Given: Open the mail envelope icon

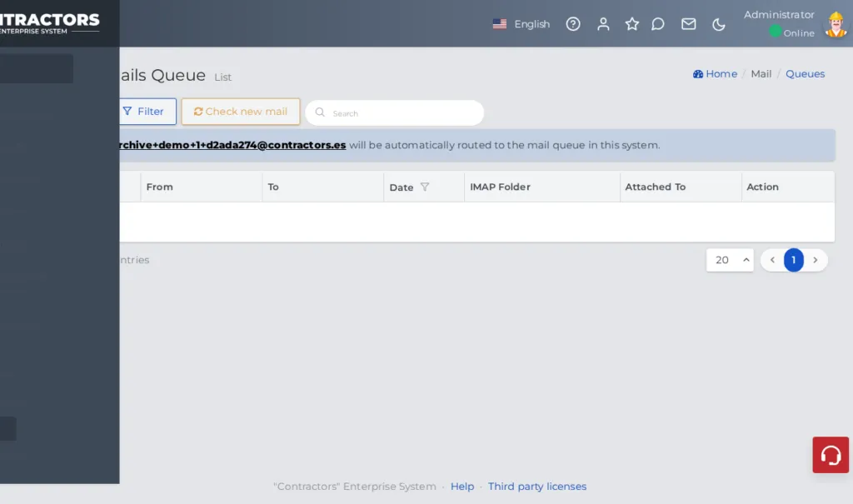Looking at the screenshot, I should click(688, 24).
